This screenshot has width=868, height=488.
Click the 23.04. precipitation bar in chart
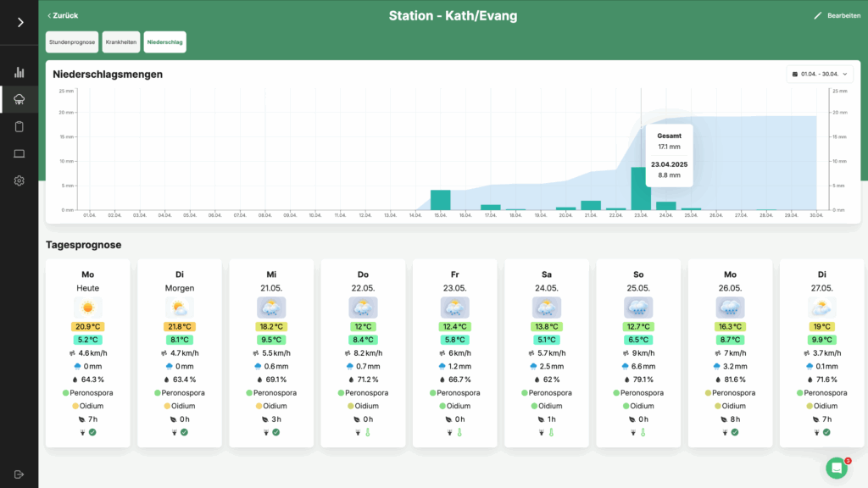[641, 188]
